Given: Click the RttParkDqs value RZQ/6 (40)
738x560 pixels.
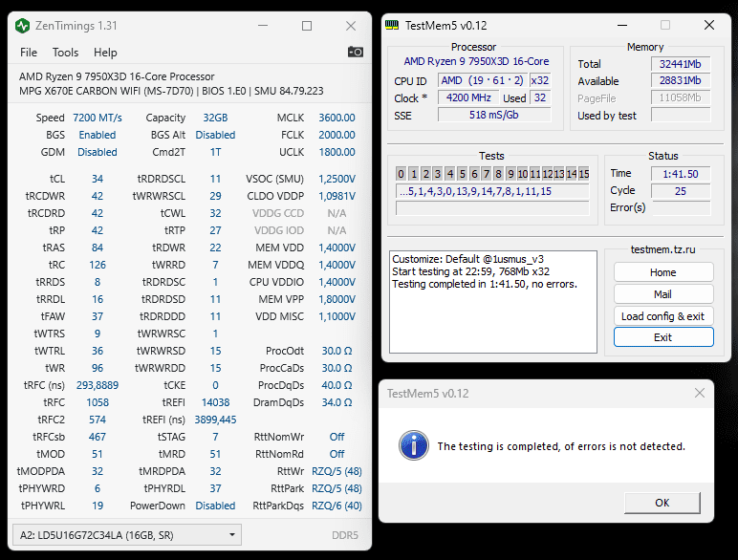Looking at the screenshot, I should (x=336, y=506).
